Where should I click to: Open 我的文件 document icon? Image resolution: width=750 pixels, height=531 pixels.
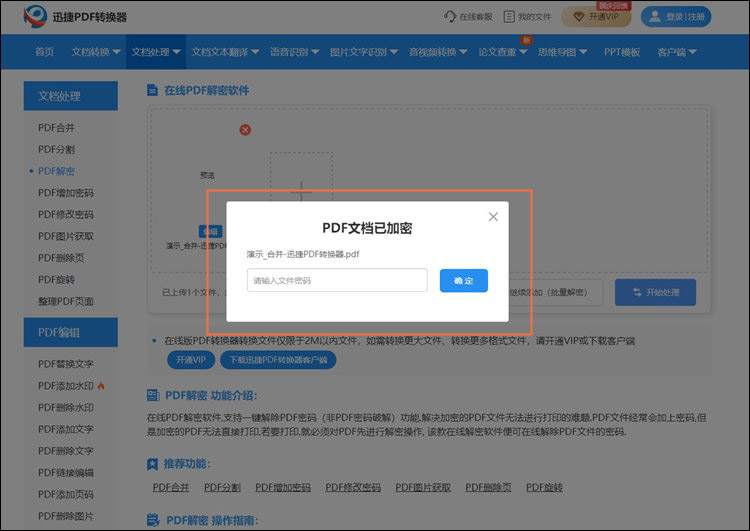pos(509,17)
